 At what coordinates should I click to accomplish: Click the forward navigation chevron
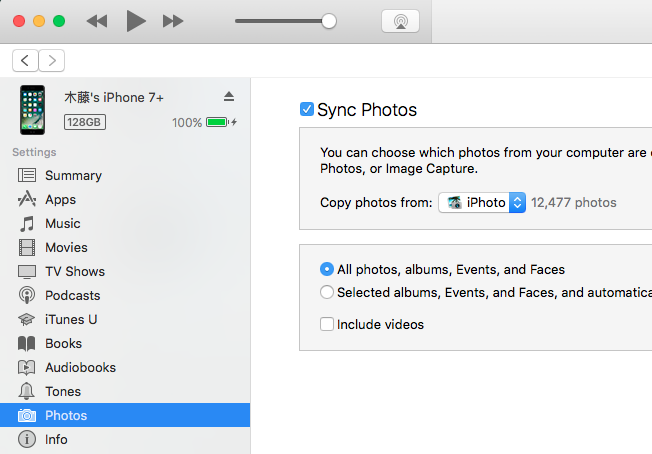point(51,61)
